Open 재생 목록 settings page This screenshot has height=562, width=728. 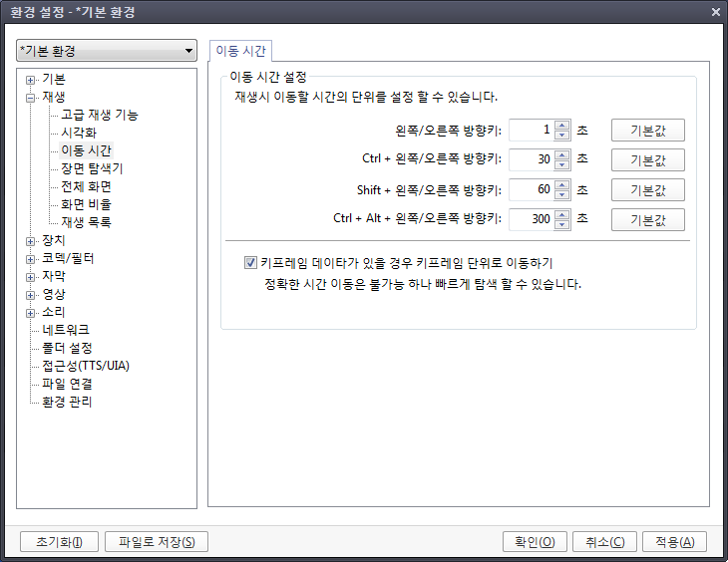(x=87, y=222)
